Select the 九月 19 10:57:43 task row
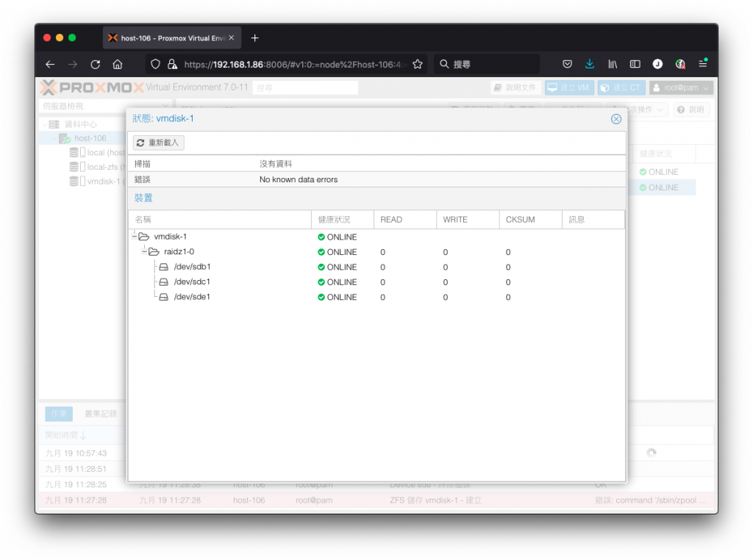Image resolution: width=753 pixels, height=560 pixels. pyautogui.click(x=76, y=453)
